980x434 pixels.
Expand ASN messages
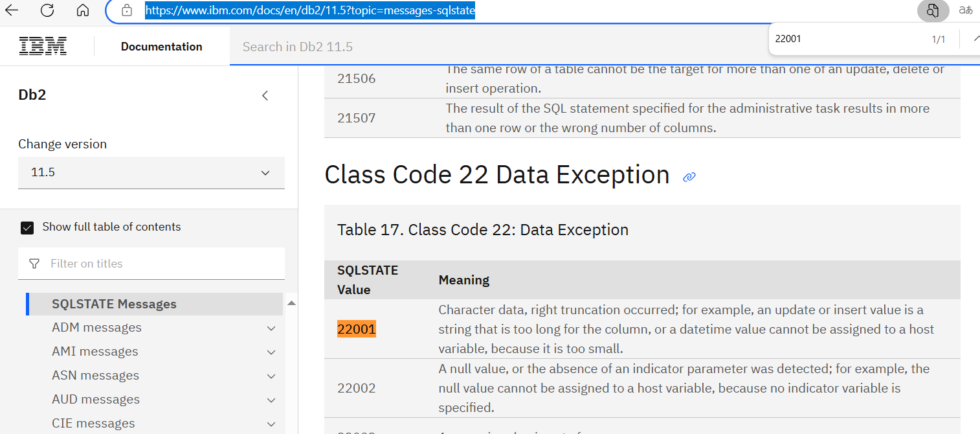(x=271, y=376)
